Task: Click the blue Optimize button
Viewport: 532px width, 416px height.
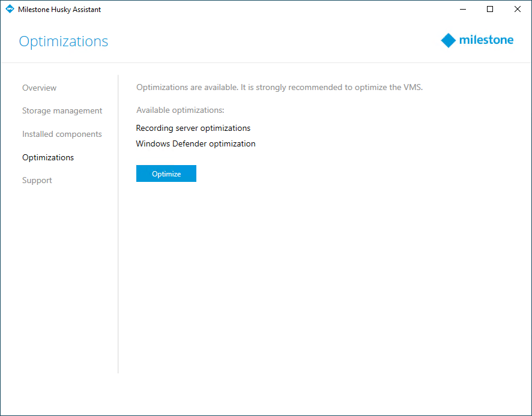Action: pyautogui.click(x=166, y=173)
